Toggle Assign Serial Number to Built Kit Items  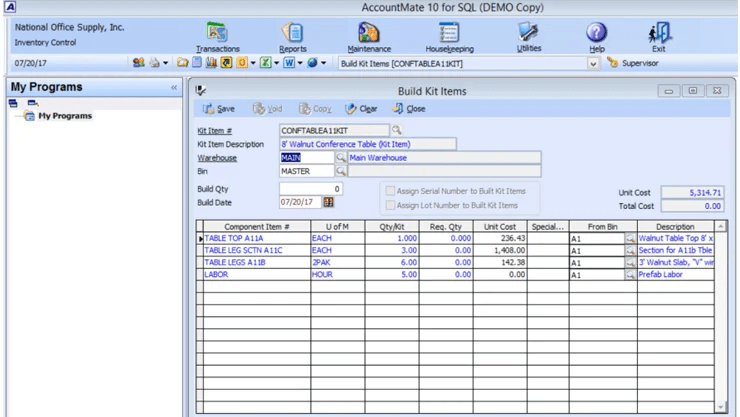tap(390, 191)
